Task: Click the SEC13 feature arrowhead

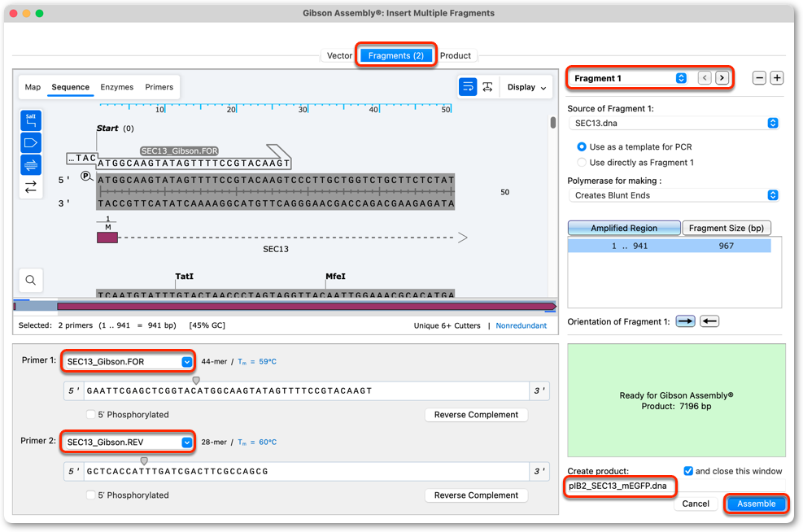Action: (462, 238)
